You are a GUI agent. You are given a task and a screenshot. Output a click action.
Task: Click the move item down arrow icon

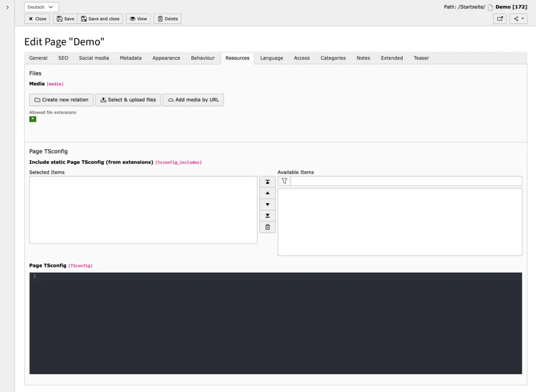[x=267, y=204]
